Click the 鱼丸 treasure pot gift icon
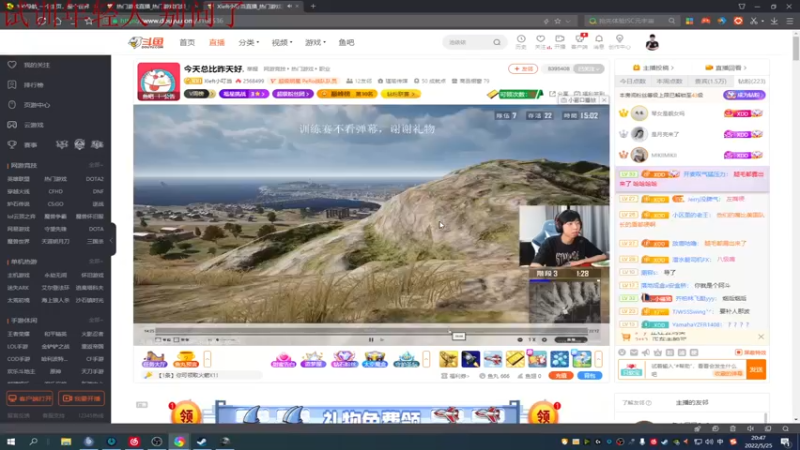The image size is (800, 450). (x=186, y=359)
